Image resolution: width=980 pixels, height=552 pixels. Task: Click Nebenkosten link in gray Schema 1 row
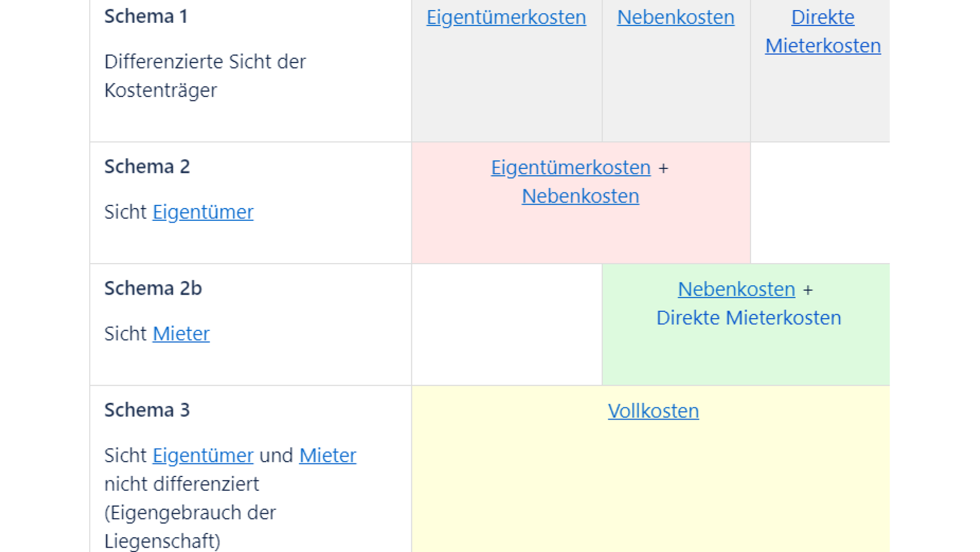coord(676,17)
